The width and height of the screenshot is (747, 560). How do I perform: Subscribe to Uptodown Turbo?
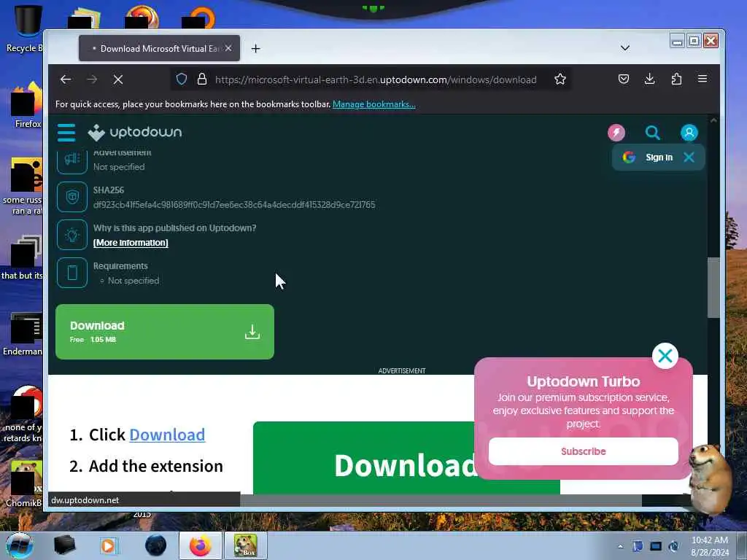tap(583, 451)
